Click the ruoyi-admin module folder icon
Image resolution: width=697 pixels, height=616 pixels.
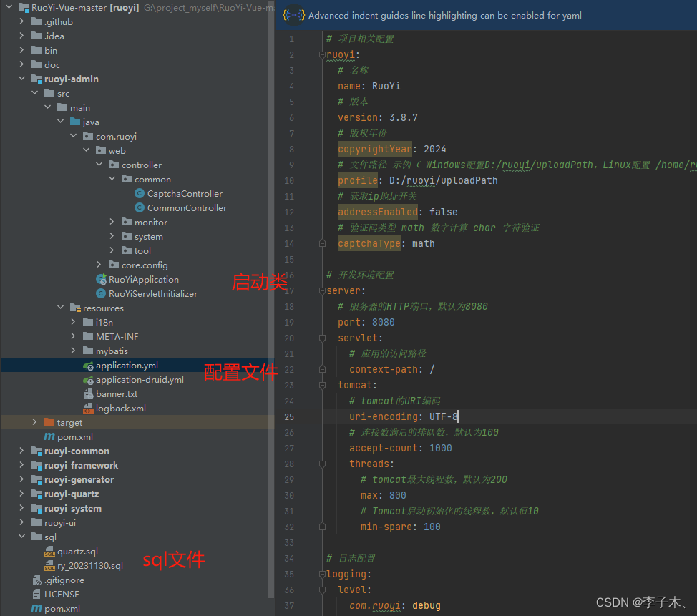click(36, 79)
